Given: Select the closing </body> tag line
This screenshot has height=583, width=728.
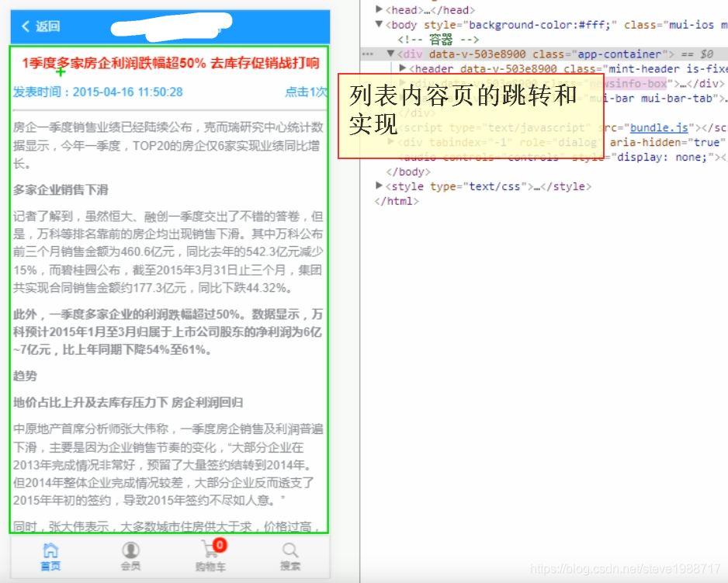Looking at the screenshot, I should tap(408, 172).
